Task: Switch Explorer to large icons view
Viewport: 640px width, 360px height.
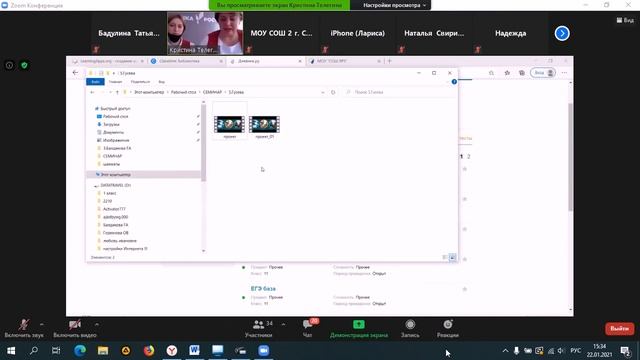Action: click(x=452, y=257)
